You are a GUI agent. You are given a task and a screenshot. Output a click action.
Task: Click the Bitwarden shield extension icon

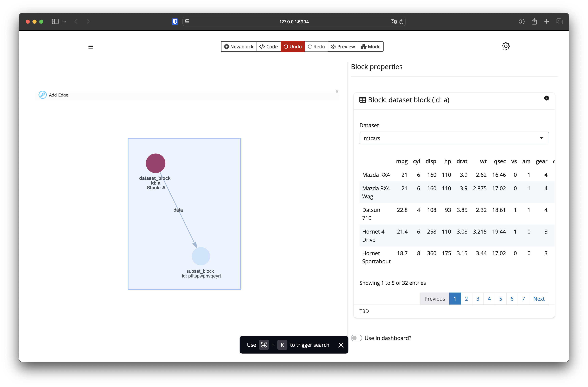(x=175, y=22)
